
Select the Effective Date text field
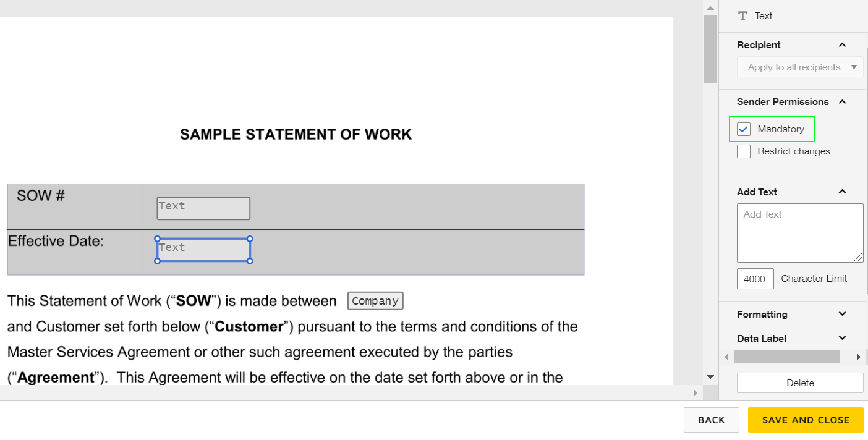coord(203,248)
